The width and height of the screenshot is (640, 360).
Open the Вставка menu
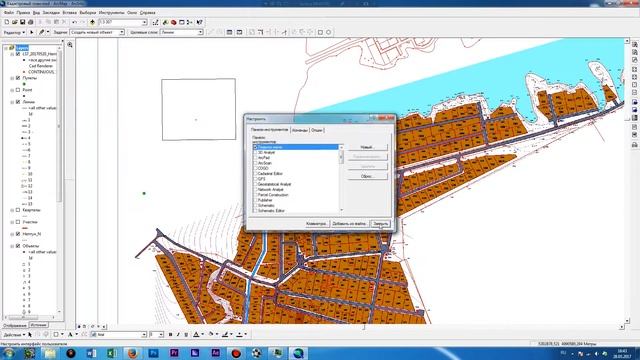coord(69,13)
